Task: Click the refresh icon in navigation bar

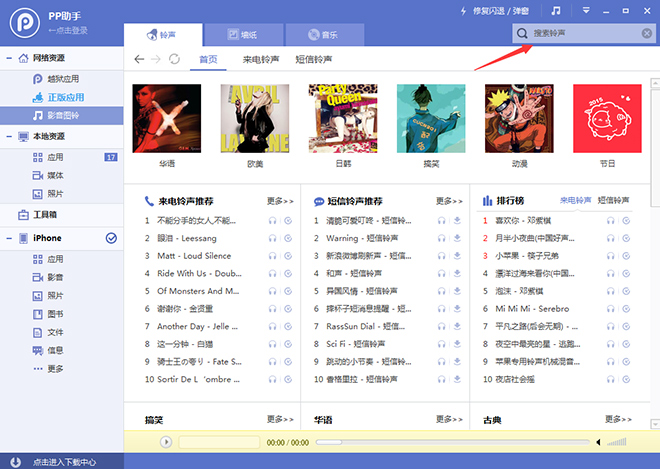Action: 175,60
